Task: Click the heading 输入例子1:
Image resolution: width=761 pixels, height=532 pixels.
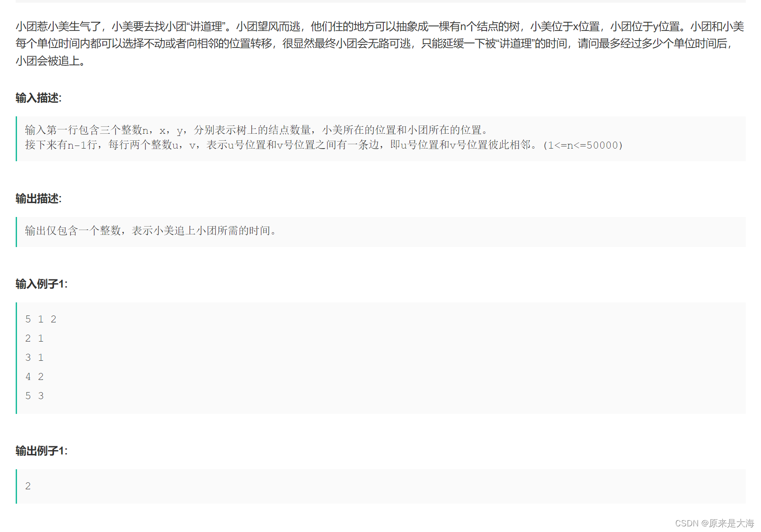Action: [x=41, y=284]
